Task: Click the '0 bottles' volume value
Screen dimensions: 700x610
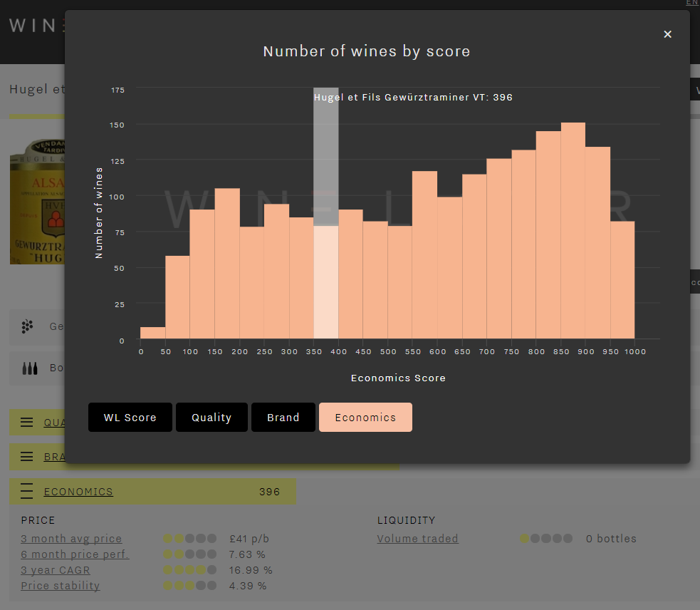Action: pos(611,539)
